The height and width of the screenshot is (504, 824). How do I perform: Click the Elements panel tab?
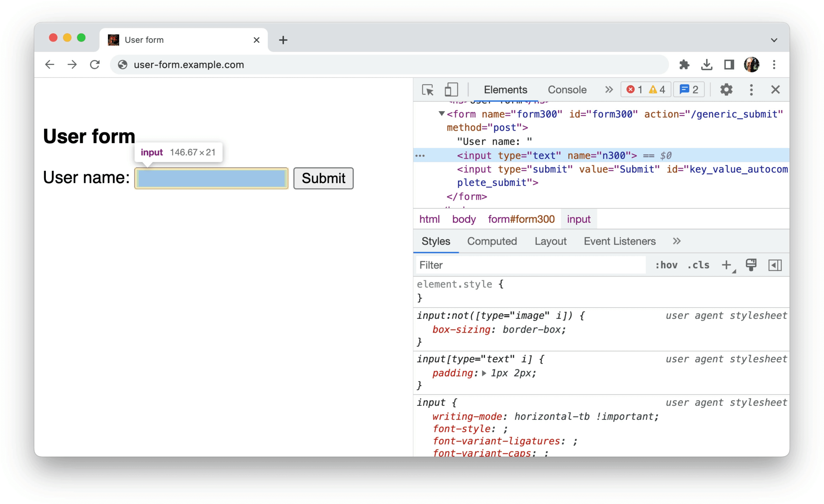(x=505, y=90)
